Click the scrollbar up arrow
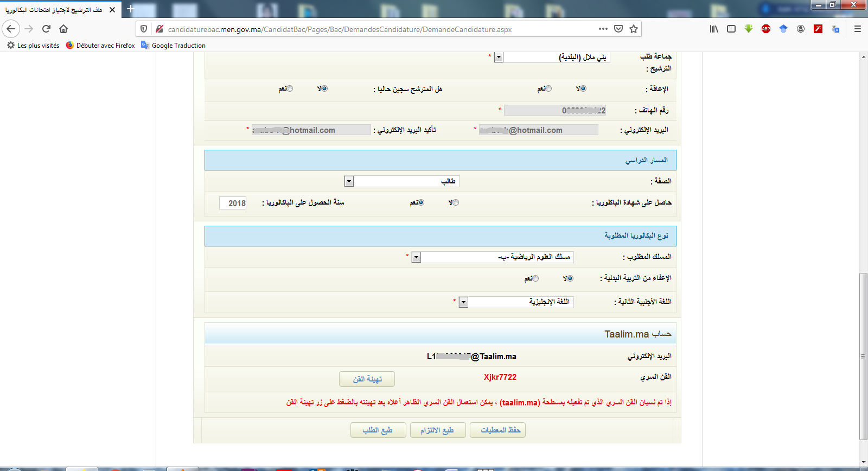Screen dimensions: 868x471 [863, 56]
